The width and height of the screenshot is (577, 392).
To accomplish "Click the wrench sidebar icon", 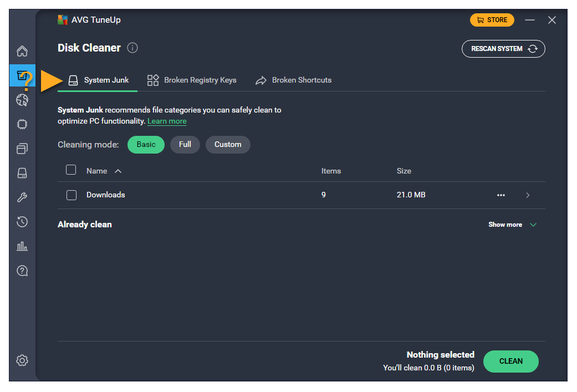I will click(22, 197).
